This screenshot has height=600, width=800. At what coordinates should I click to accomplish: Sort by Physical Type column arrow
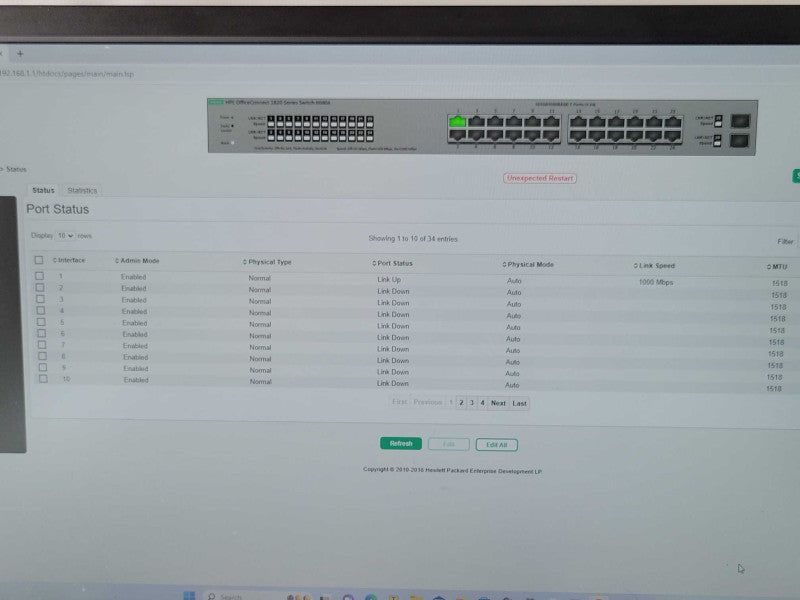coord(245,262)
